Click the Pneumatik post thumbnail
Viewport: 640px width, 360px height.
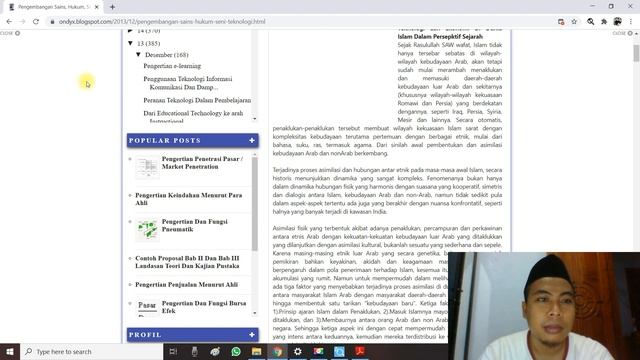[147, 230]
